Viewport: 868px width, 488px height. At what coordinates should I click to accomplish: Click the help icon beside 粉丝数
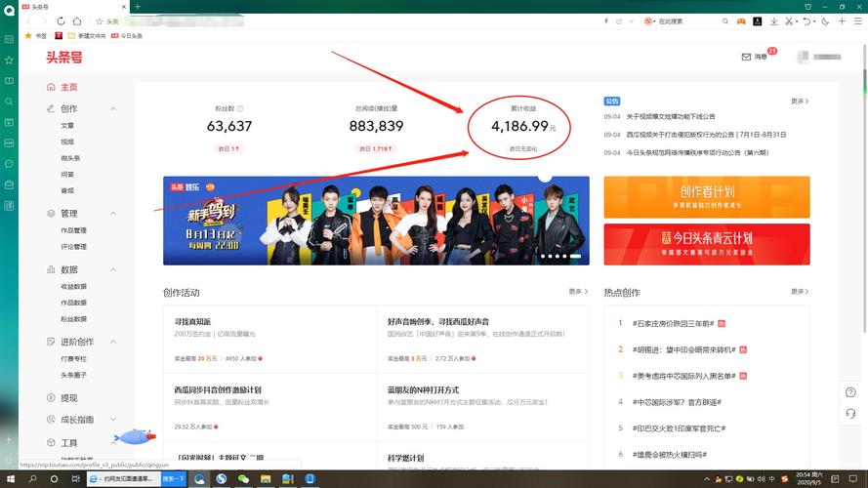(240, 108)
